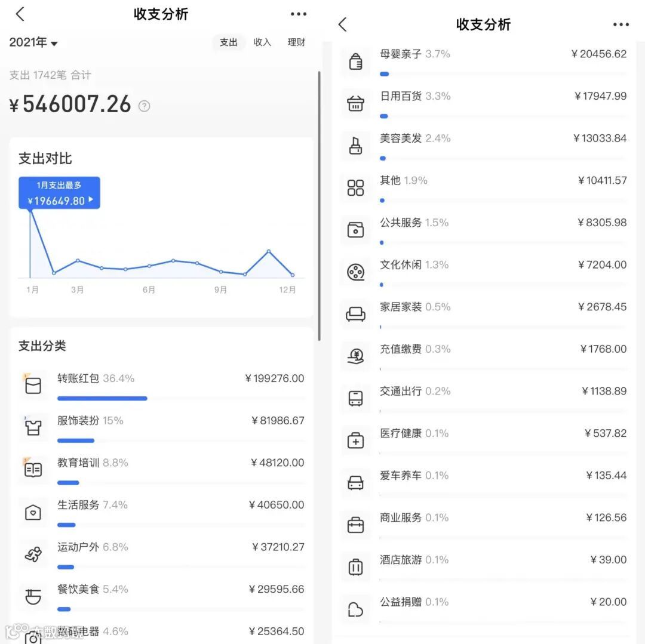Open 转账红包 category icon
Viewport: 645px width, 644px height.
point(33,386)
